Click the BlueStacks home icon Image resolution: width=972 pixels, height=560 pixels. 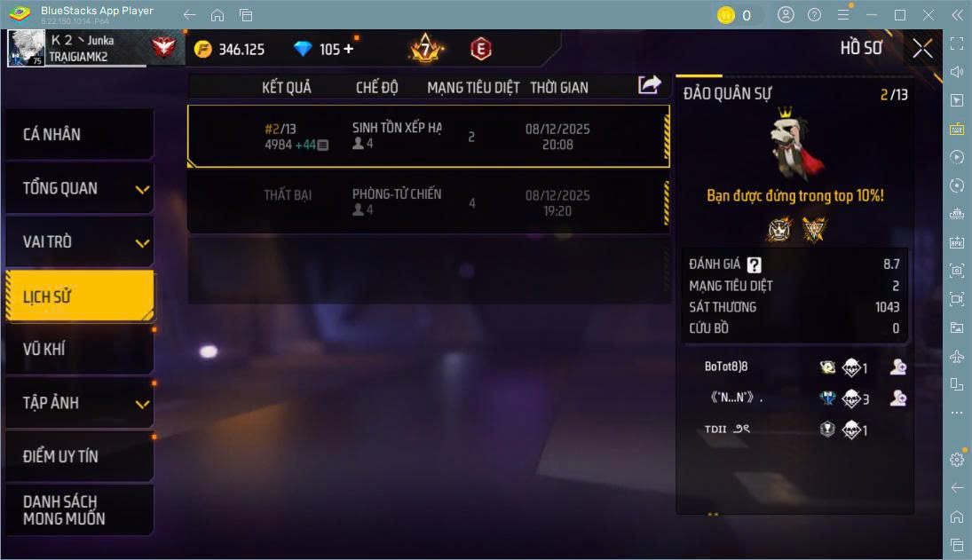217,15
